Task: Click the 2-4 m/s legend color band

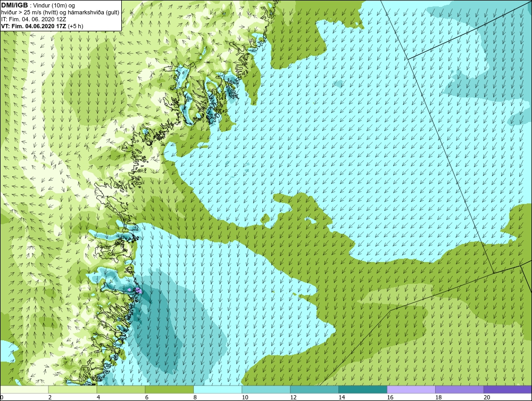Action: 72,389
